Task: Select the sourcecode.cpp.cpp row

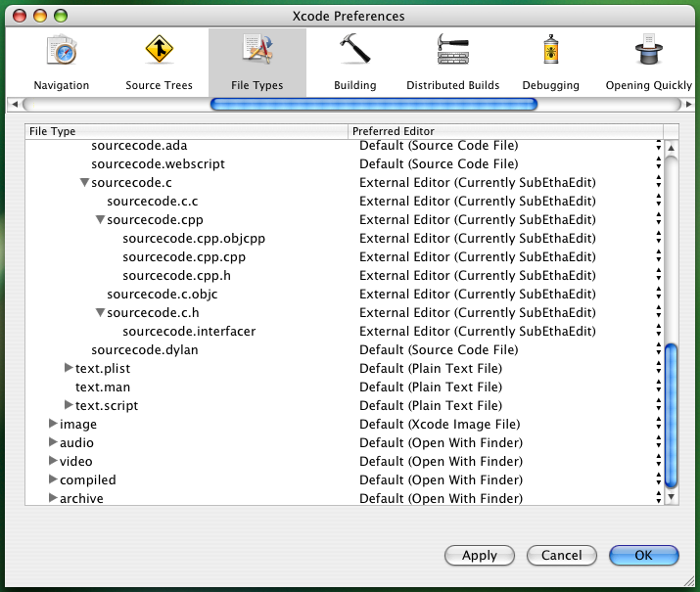Action: coord(344,256)
